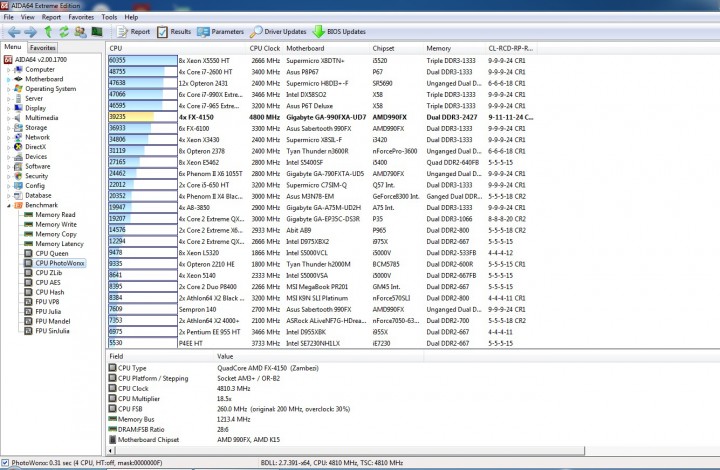720x470 pixels.
Task: Open the Memory Read benchmark
Action: 55,214
